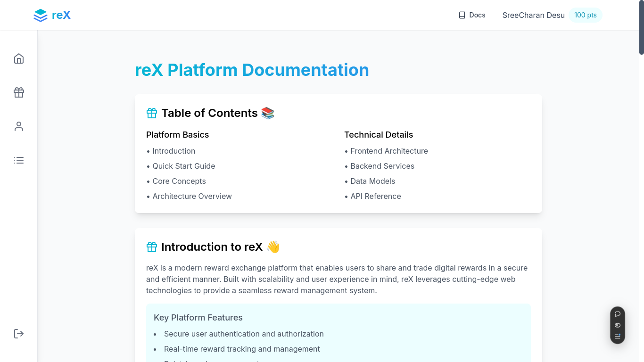The height and width of the screenshot is (362, 644).
Task: Open the menu icon in the floating widget
Action: click(618, 337)
